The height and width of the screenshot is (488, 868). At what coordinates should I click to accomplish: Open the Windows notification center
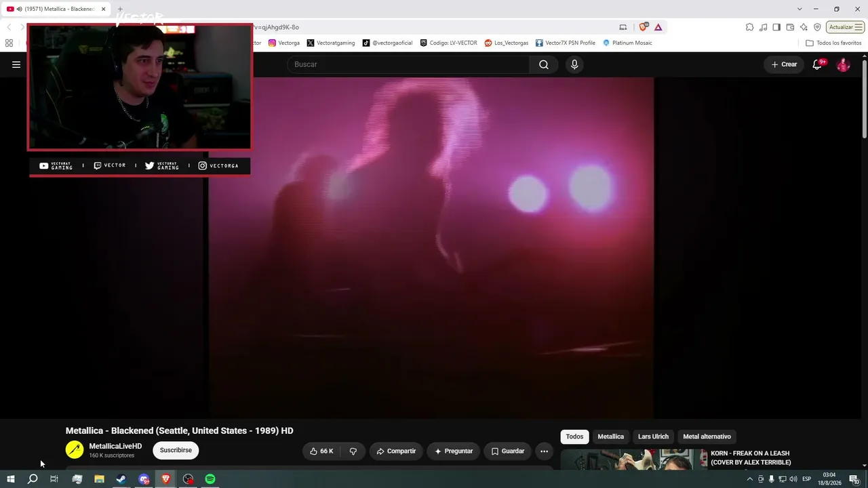click(854, 479)
